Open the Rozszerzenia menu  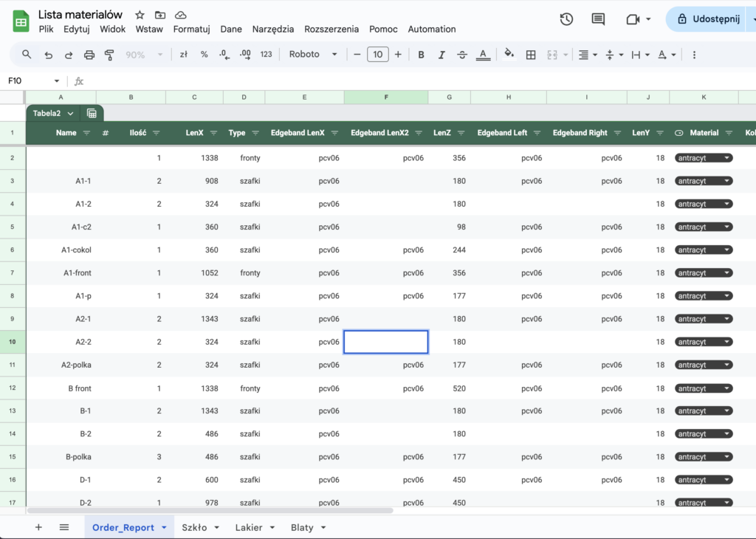(x=331, y=30)
